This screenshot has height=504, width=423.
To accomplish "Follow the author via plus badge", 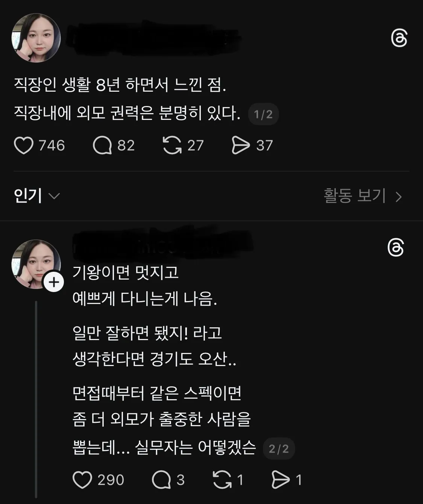I will pyautogui.click(x=54, y=282).
